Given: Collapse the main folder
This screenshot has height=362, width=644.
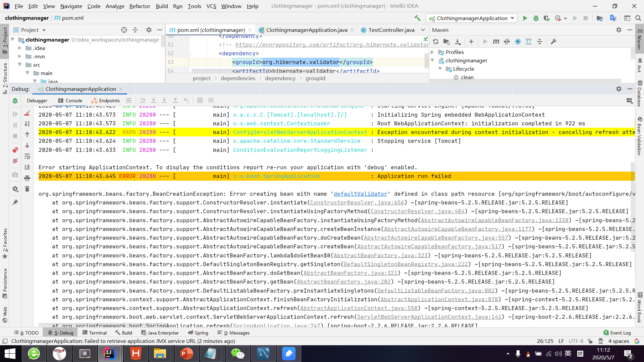Looking at the screenshot, I should point(28,73).
